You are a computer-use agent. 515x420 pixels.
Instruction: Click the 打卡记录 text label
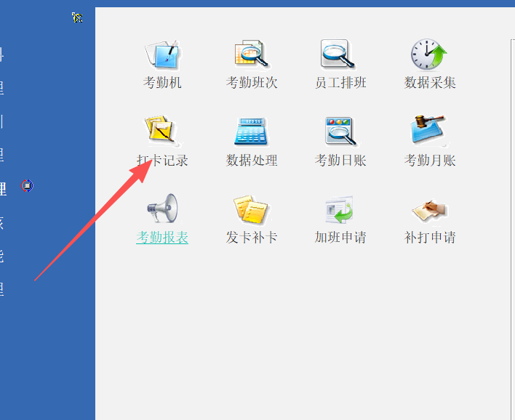[x=162, y=161]
